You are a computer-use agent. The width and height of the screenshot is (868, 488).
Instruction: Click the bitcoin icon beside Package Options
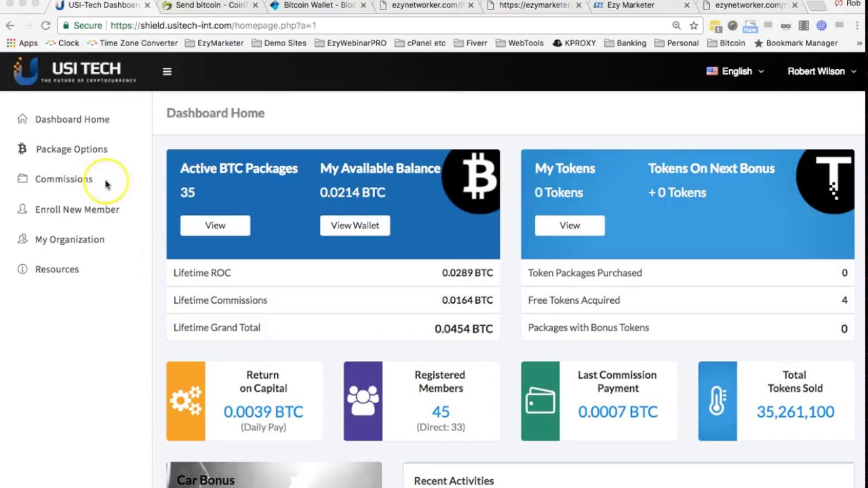pyautogui.click(x=22, y=148)
